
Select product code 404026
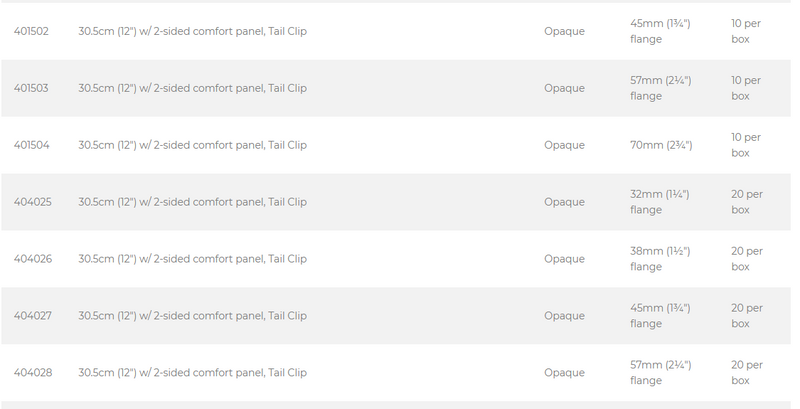tap(33, 259)
